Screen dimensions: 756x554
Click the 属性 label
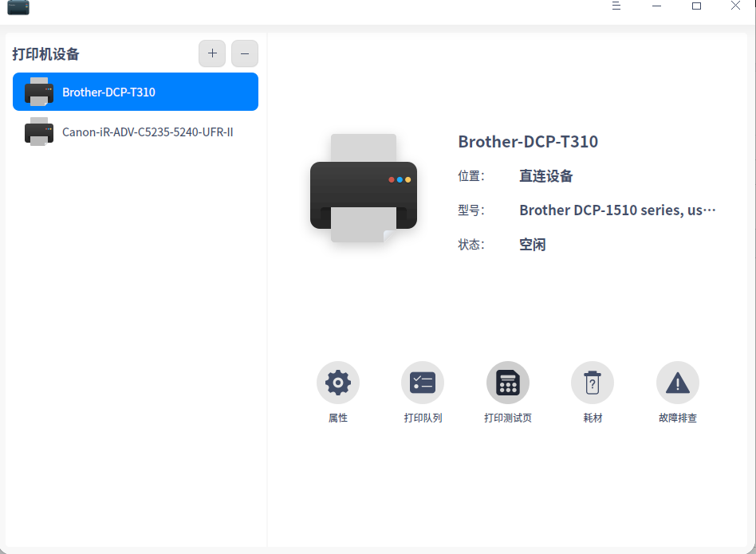338,418
